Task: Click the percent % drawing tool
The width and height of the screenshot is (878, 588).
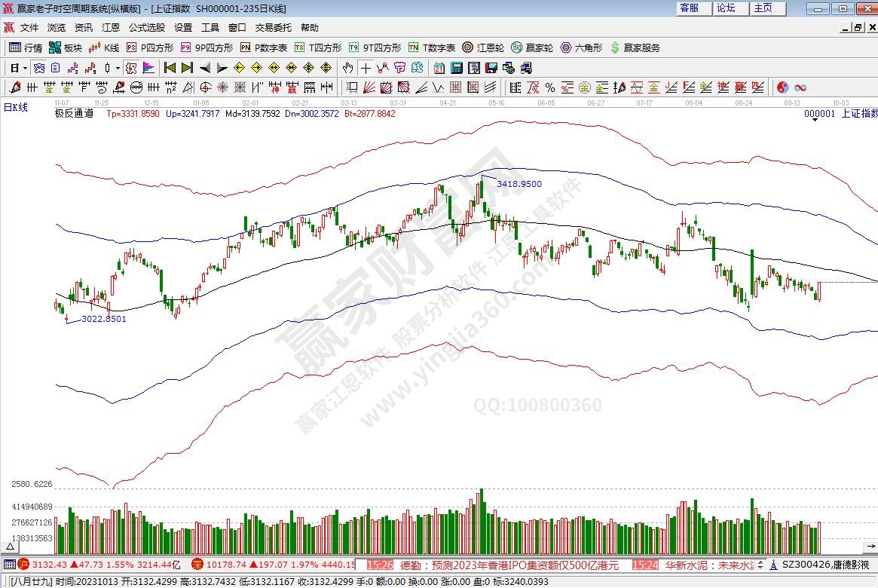Action: 549,87
